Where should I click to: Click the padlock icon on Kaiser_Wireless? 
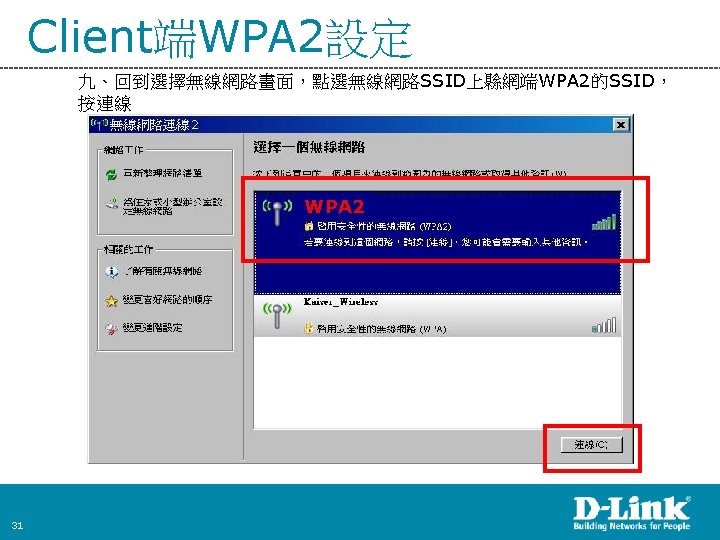(309, 328)
